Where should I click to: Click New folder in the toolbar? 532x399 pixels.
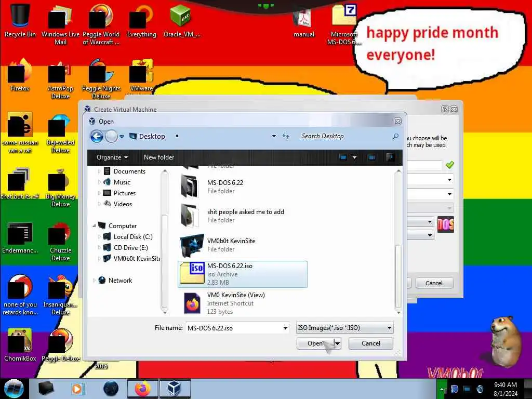coord(159,157)
